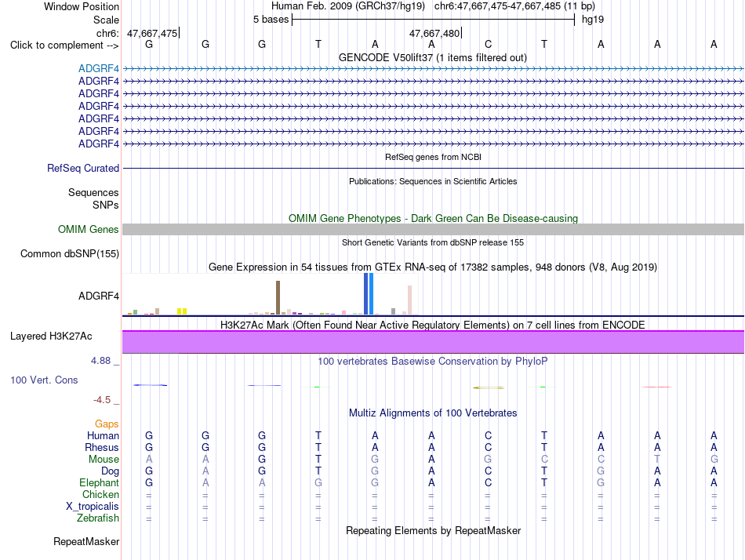Click the OMIM Genes track label
The image size is (745, 560).
89,229
